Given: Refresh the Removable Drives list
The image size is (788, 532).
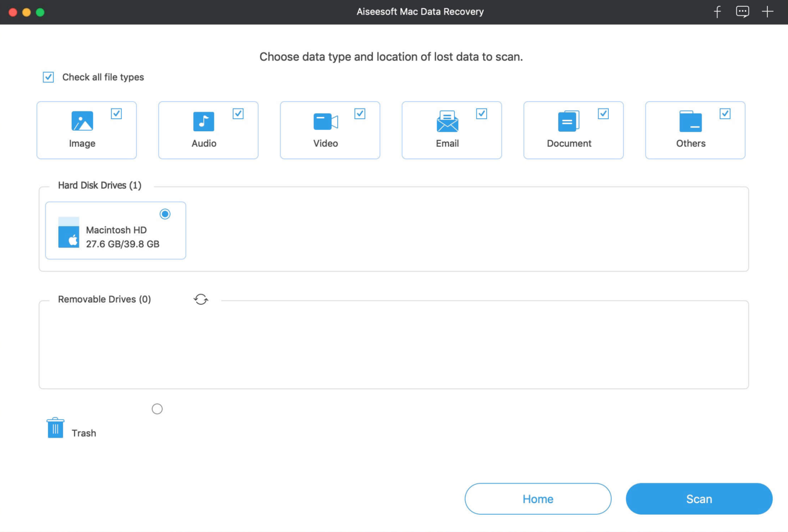Looking at the screenshot, I should pos(201,299).
